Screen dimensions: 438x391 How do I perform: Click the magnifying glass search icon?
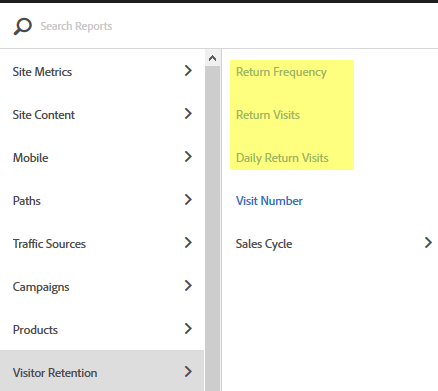pos(22,26)
